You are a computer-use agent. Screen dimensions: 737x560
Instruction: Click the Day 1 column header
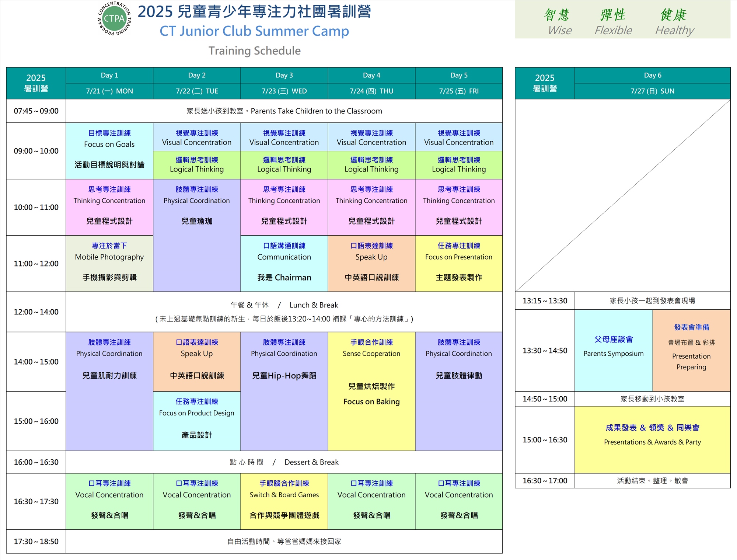point(109,75)
